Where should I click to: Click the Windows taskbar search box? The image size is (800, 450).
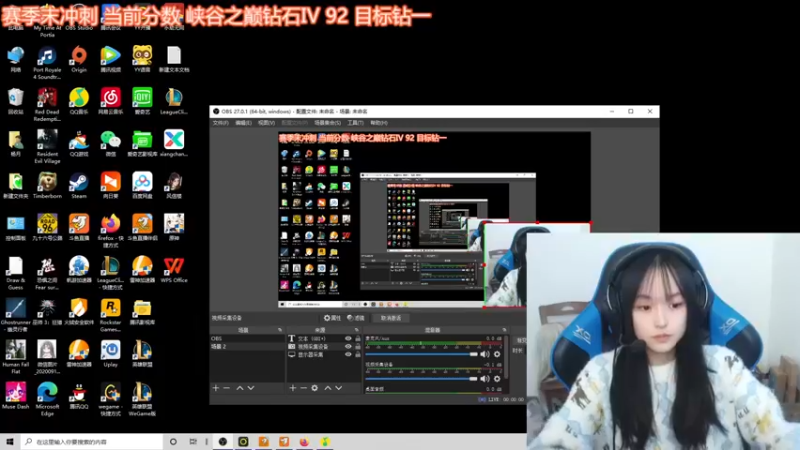click(x=92, y=442)
